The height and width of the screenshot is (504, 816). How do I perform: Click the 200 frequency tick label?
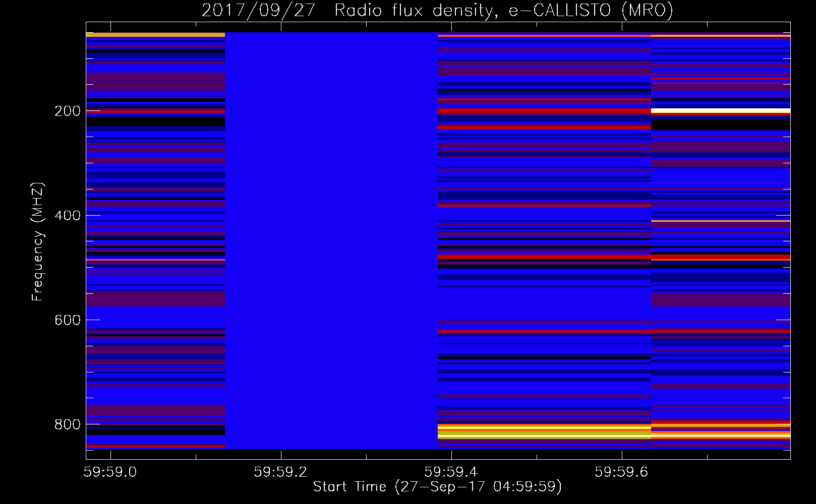click(x=68, y=111)
